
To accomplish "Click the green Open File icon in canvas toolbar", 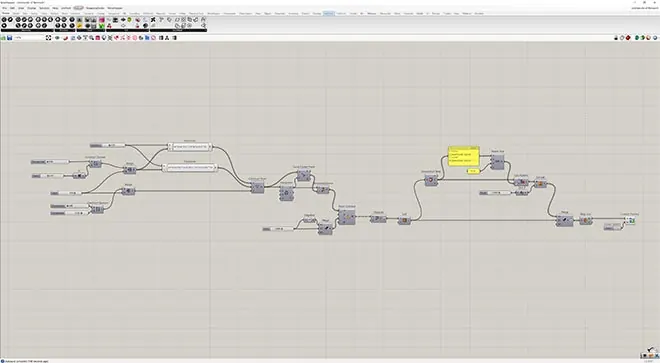I will point(3,38).
